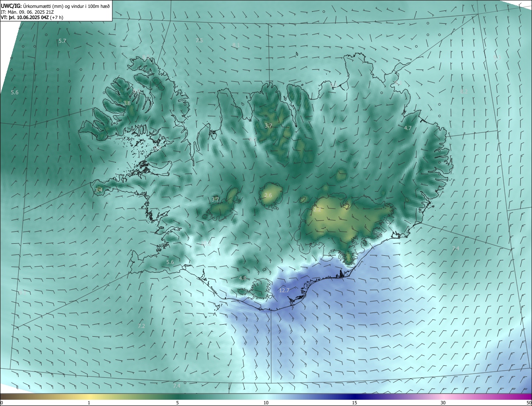Click the colorbar tick label "0"

(2, 403)
